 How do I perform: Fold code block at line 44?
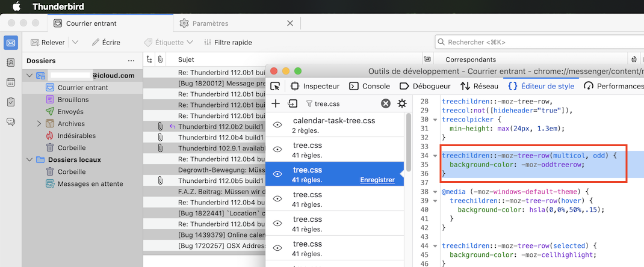click(x=435, y=246)
